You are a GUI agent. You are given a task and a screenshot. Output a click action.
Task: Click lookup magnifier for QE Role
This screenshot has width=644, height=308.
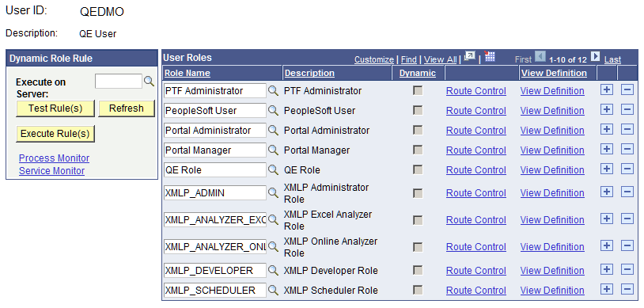click(x=273, y=169)
